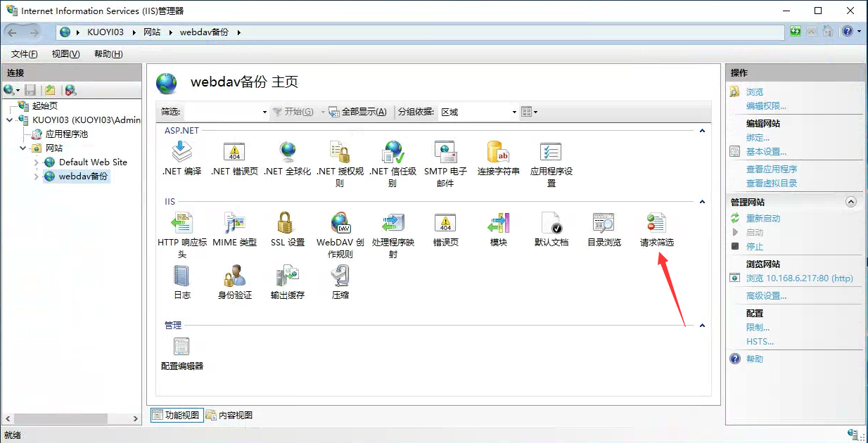Open the 目录浏览 feature

604,229
